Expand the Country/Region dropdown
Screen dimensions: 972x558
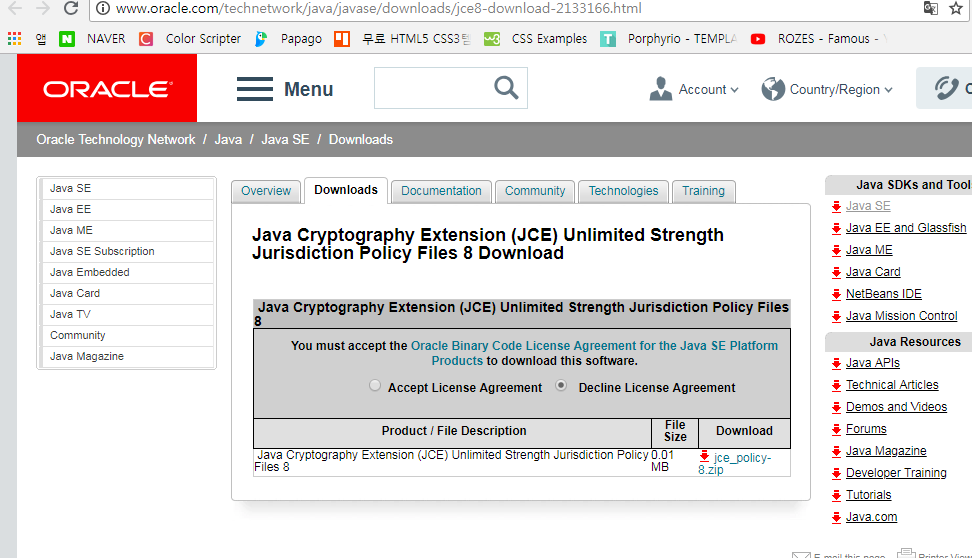[x=841, y=89]
